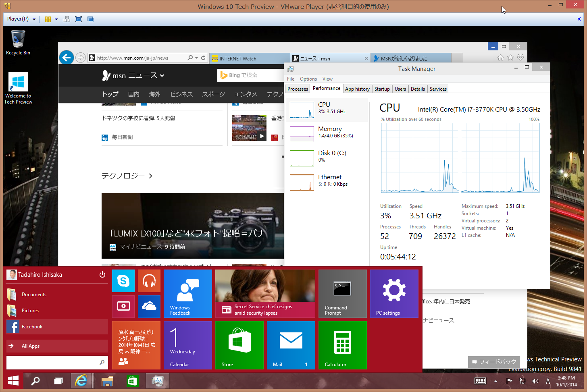Screen dimensions: 587x392
Task: Open All Apps in the Start menu
Action: click(x=30, y=346)
